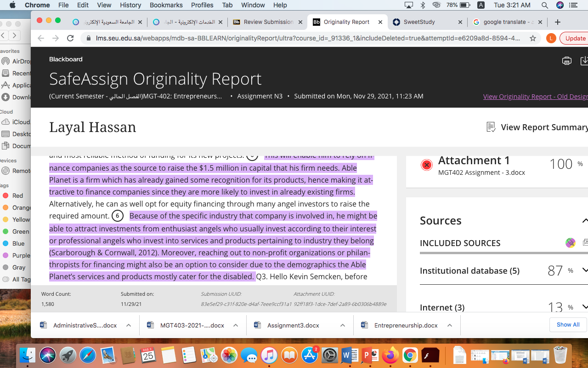Open System Preferences from the Dock
This screenshot has width=588, height=368.
(x=330, y=355)
